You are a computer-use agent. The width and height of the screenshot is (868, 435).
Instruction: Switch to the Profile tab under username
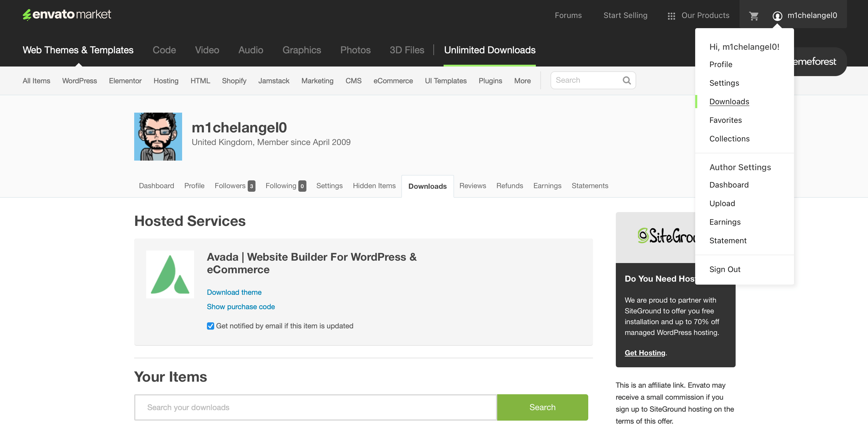[x=194, y=186]
